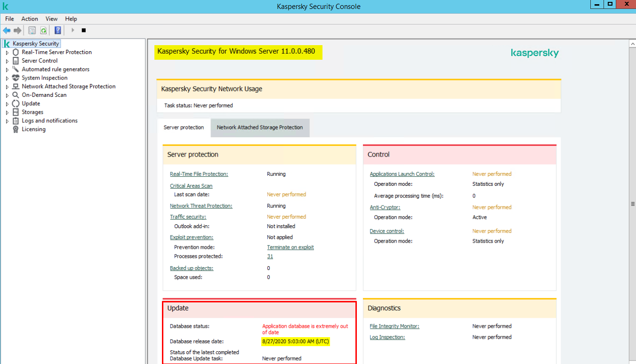Image resolution: width=636 pixels, height=364 pixels.
Task: Click the On-Demand Scan magnifier icon
Action: (16, 95)
